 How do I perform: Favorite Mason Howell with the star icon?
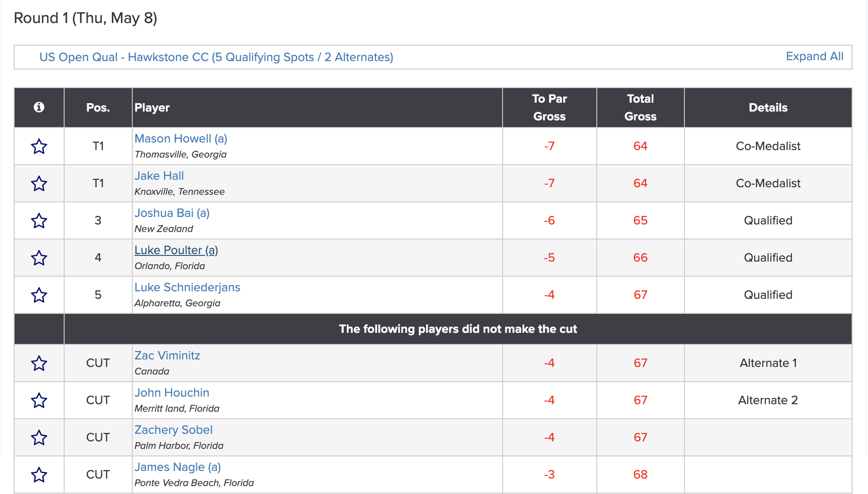39,147
